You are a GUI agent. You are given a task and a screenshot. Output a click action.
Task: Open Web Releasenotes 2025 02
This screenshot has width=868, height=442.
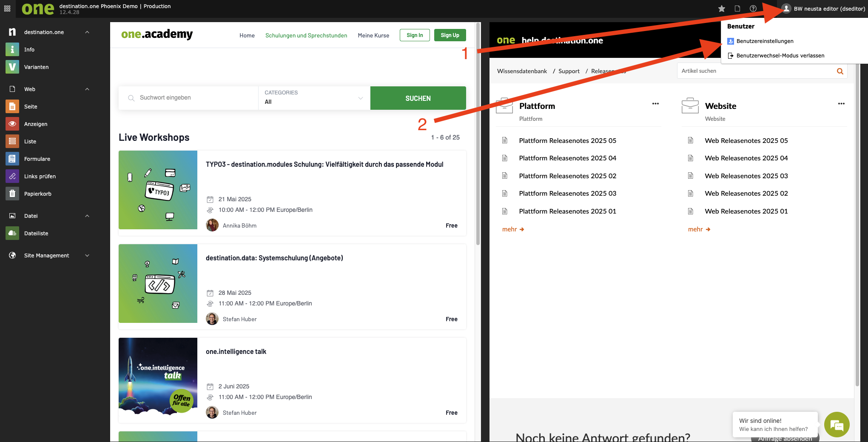(746, 194)
